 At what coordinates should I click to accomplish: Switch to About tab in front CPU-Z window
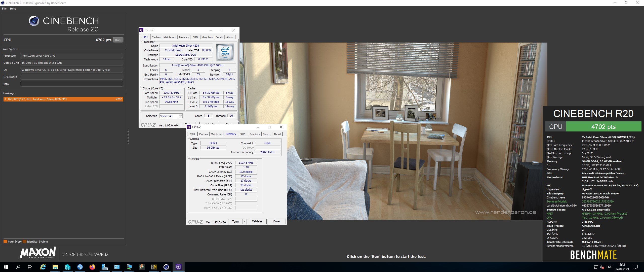pyautogui.click(x=277, y=134)
